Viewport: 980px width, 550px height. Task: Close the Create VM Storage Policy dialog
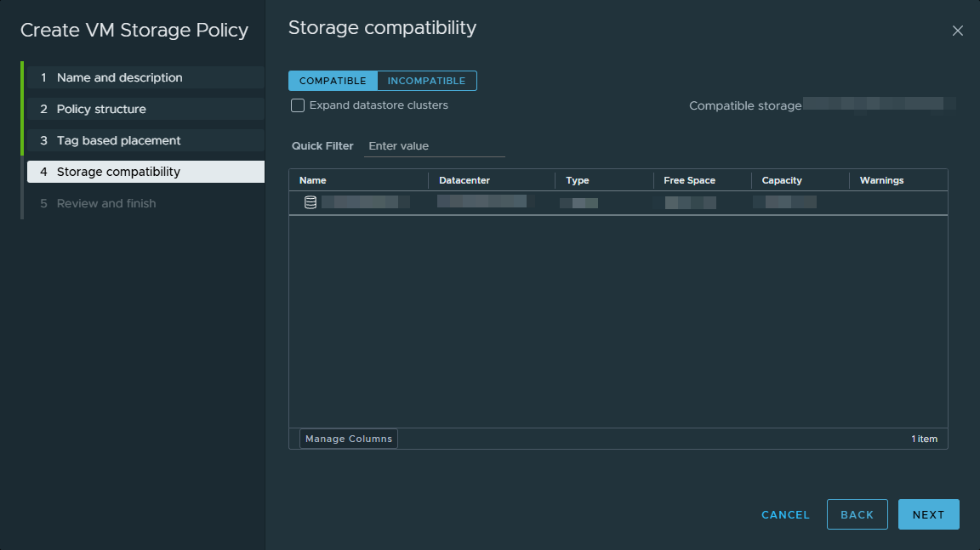click(957, 31)
